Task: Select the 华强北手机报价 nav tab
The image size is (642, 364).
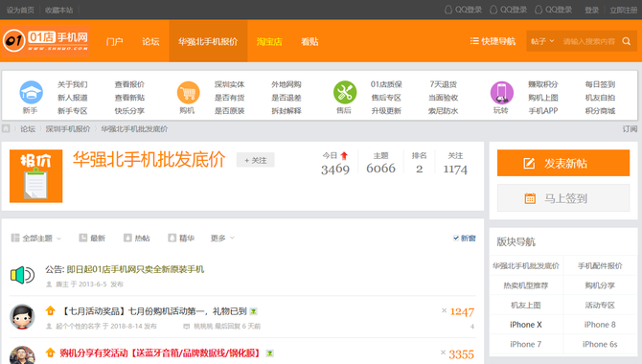Action: pyautogui.click(x=208, y=41)
